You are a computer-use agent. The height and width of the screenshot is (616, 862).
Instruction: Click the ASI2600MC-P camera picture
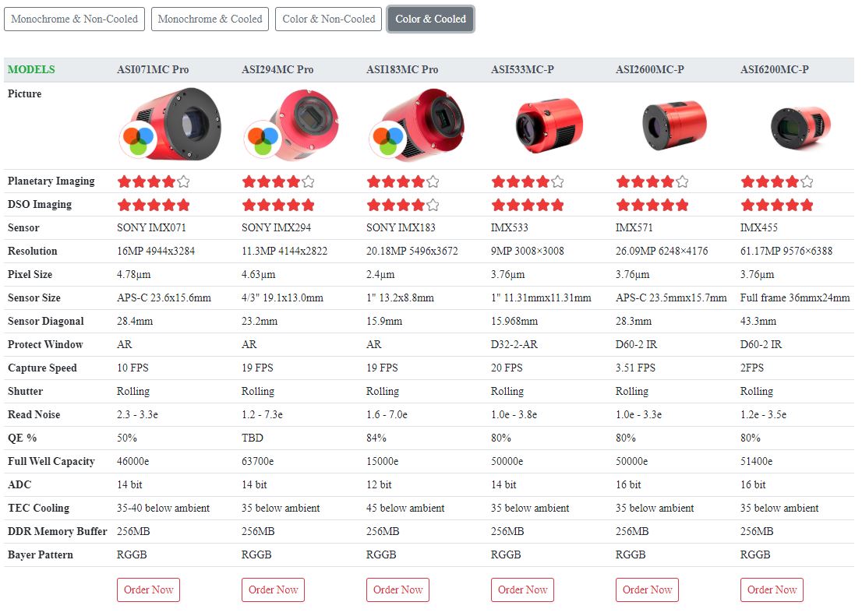[x=674, y=125]
